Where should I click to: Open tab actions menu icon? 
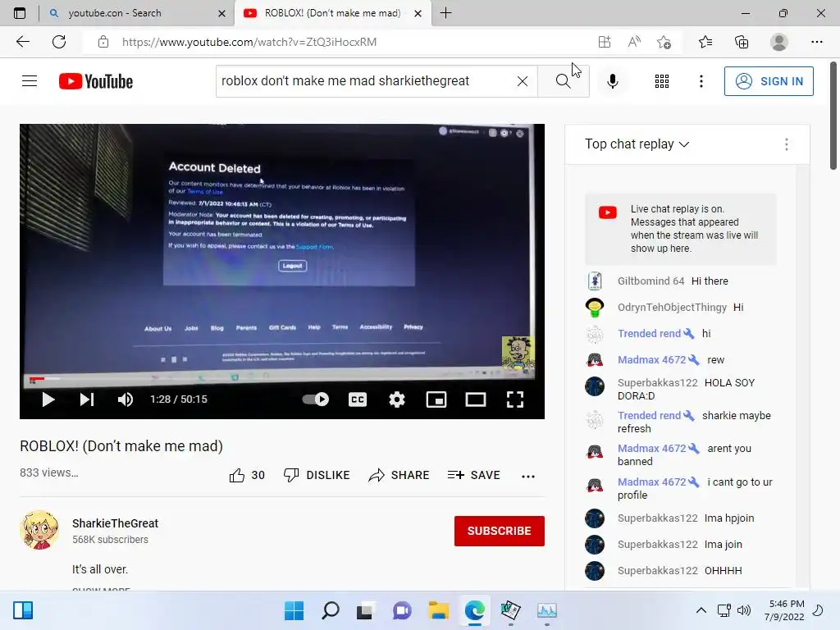coord(20,13)
